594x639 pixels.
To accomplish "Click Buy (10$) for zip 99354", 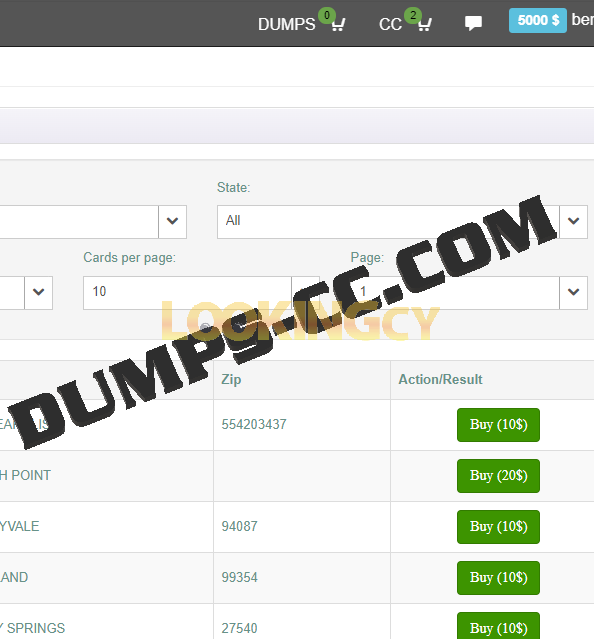I will [498, 578].
